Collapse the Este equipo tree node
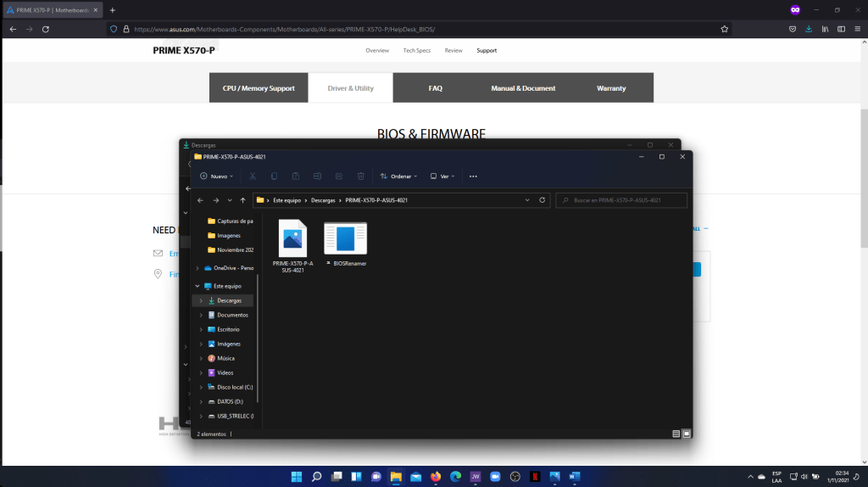Screen dimensions: 868x487 pos(198,286)
